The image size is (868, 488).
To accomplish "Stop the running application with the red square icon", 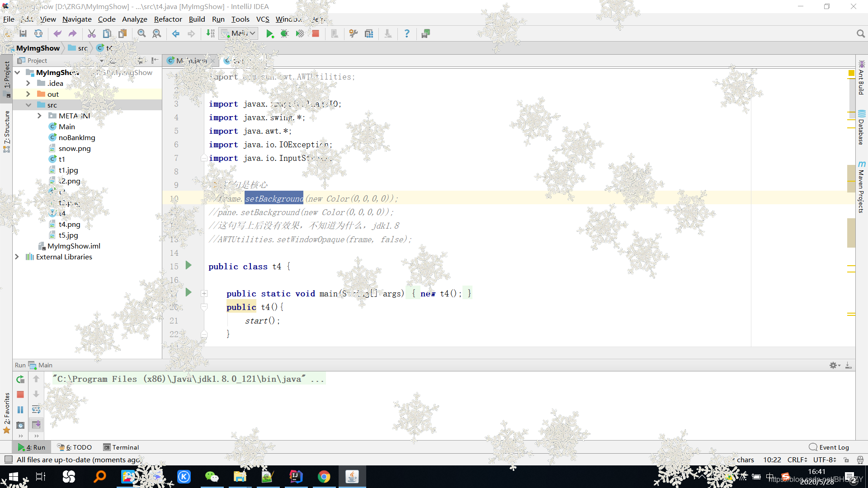I will 315,33.
